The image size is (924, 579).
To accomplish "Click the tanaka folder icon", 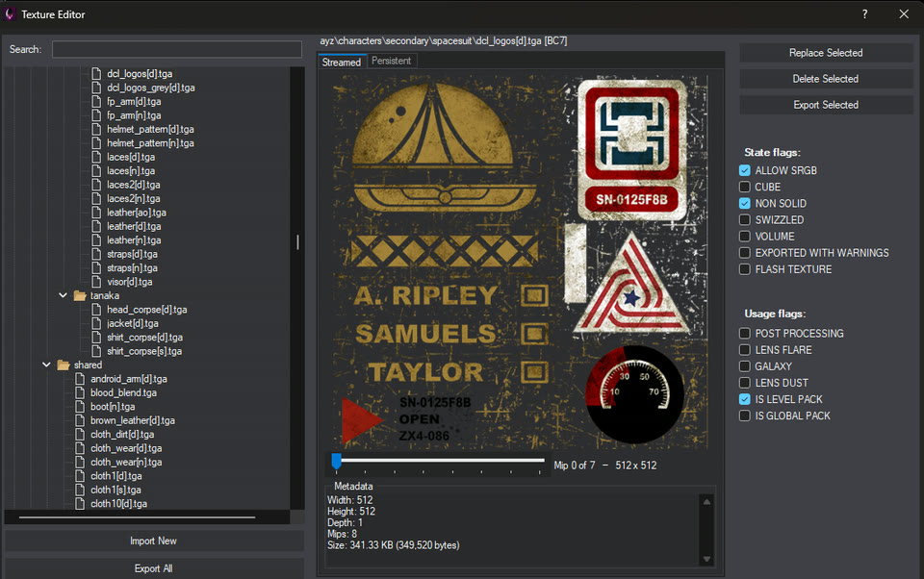I will [80, 295].
